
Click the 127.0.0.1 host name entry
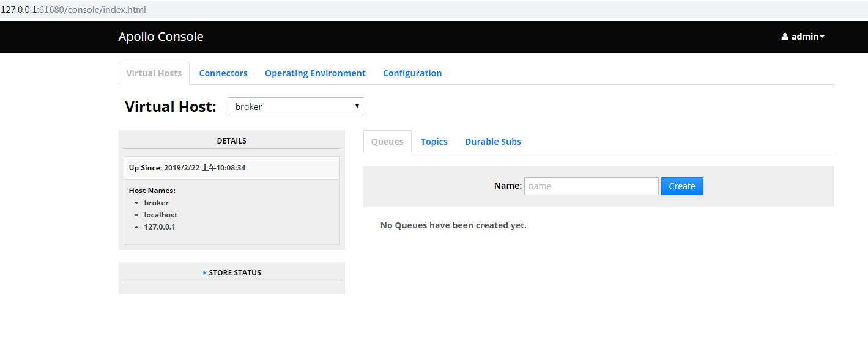(160, 227)
